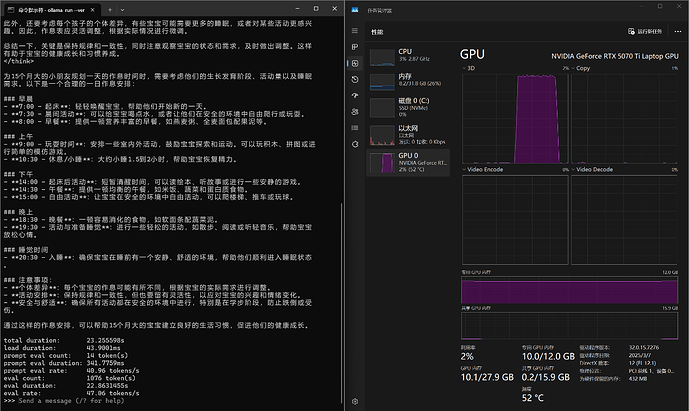
Task: Open the Processes page in the sidebar
Action: coord(355,47)
